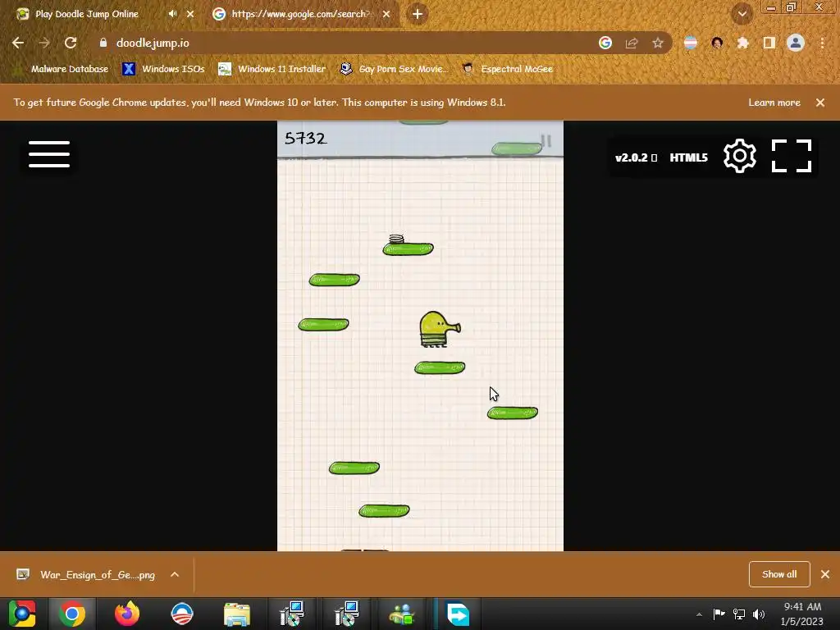Open downloaded War_Ensign_of_Ge...png file
This screenshot has height=630, width=840.
tap(85, 574)
